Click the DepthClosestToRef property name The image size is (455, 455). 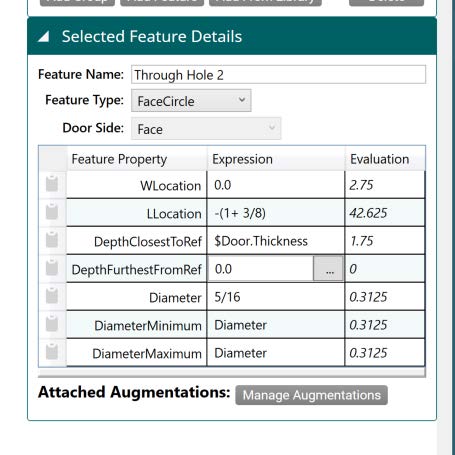pyautogui.click(x=148, y=242)
